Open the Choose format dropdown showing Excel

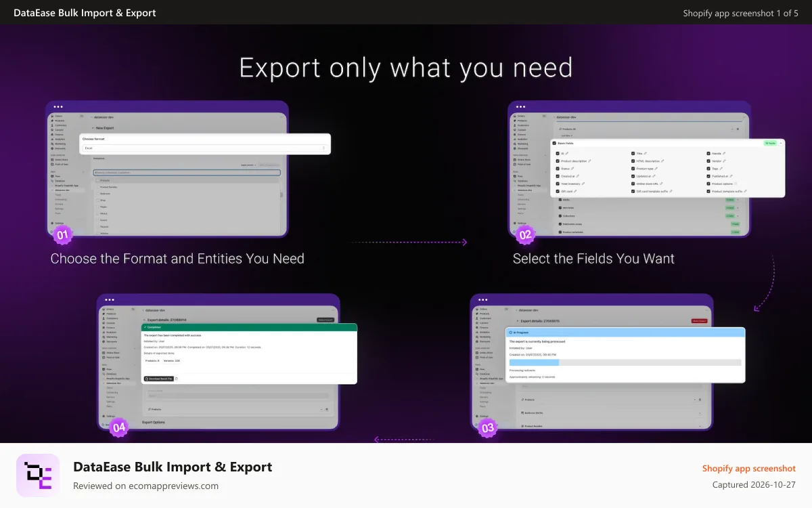(x=205, y=148)
